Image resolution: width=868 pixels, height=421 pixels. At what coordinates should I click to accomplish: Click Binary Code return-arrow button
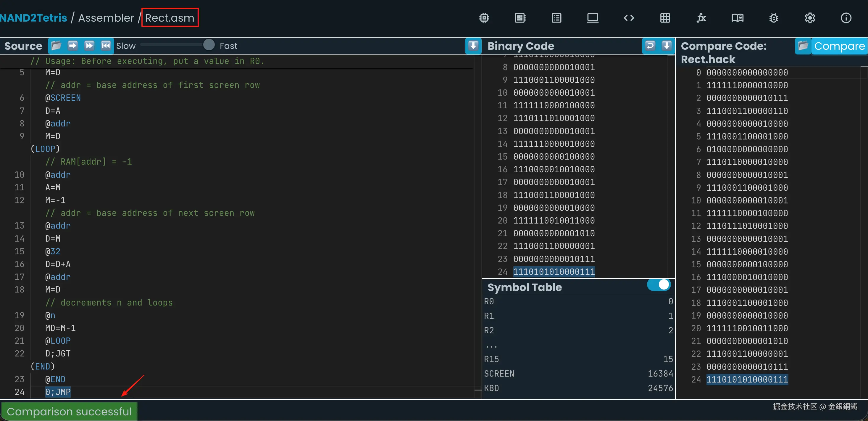tap(650, 46)
